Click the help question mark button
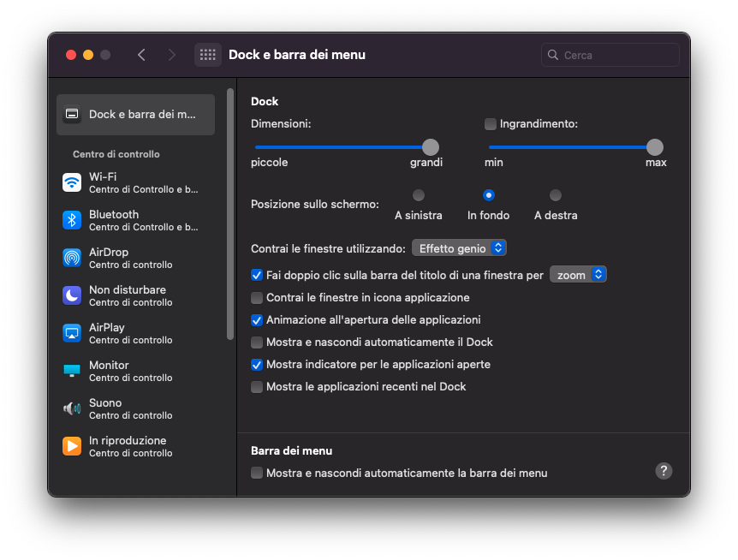 click(x=664, y=471)
